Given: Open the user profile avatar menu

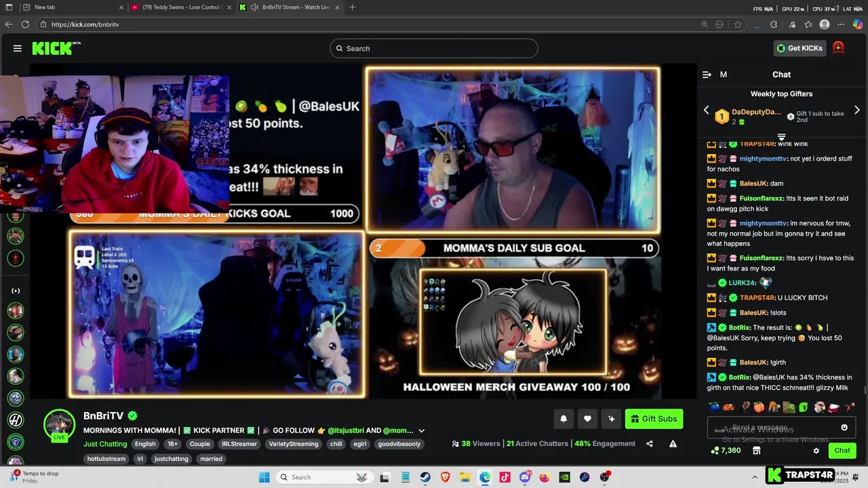Looking at the screenshot, I should tap(838, 48).
